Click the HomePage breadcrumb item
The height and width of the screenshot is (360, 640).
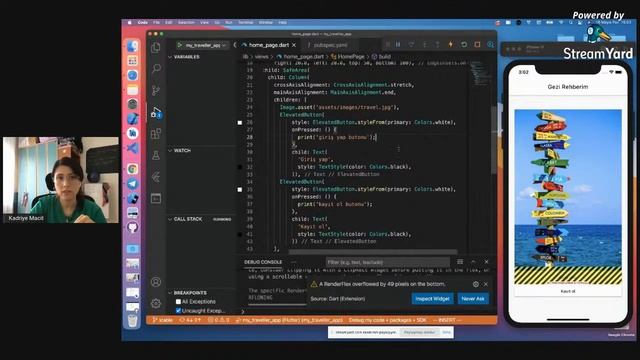tap(348, 57)
